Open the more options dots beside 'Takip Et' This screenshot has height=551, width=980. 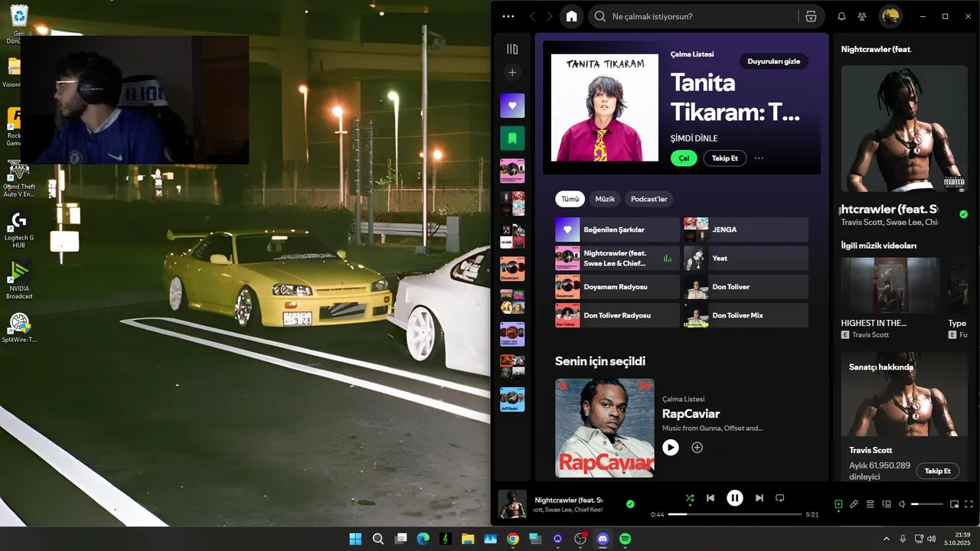pyautogui.click(x=759, y=158)
